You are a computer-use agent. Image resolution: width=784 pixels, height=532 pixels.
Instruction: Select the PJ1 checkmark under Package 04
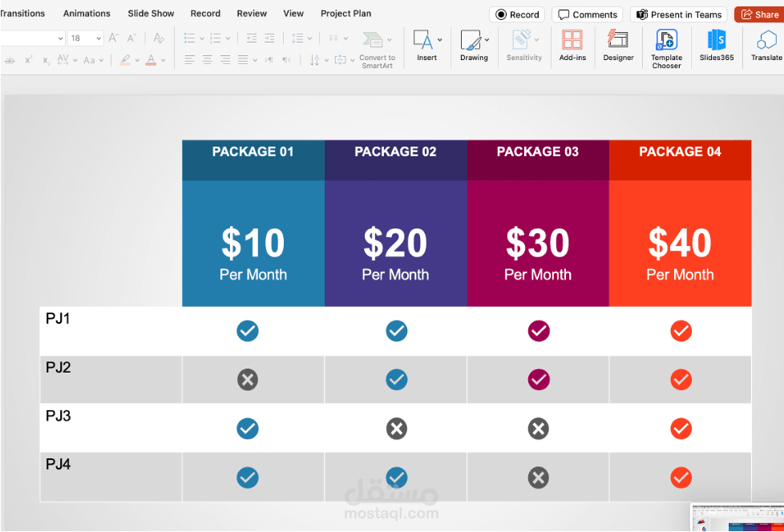(681, 331)
